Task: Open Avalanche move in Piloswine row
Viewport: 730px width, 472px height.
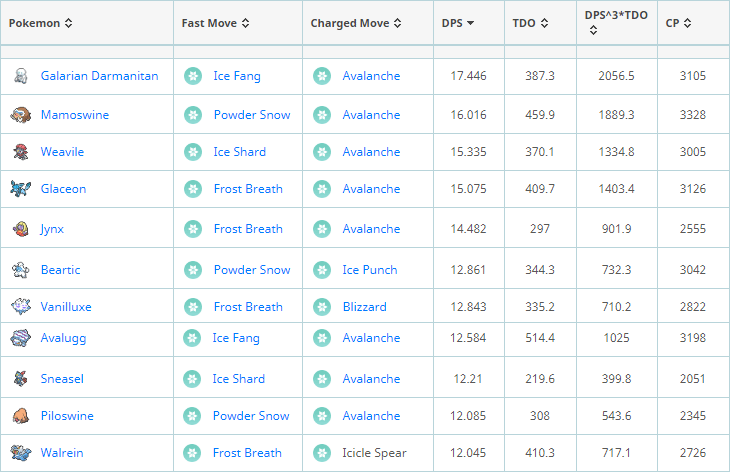Action: pyautogui.click(x=371, y=416)
